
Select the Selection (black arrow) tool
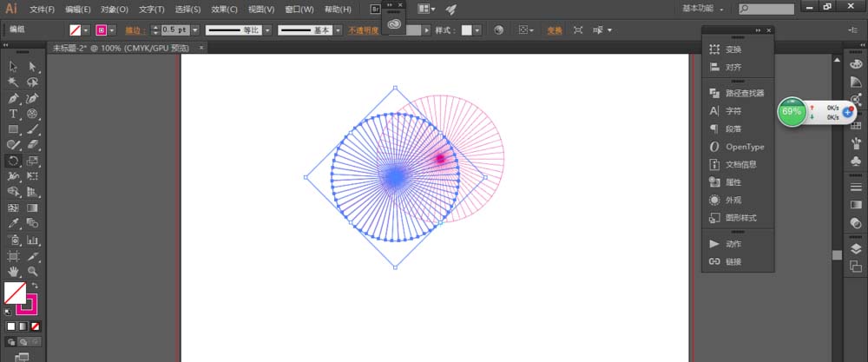[13, 67]
